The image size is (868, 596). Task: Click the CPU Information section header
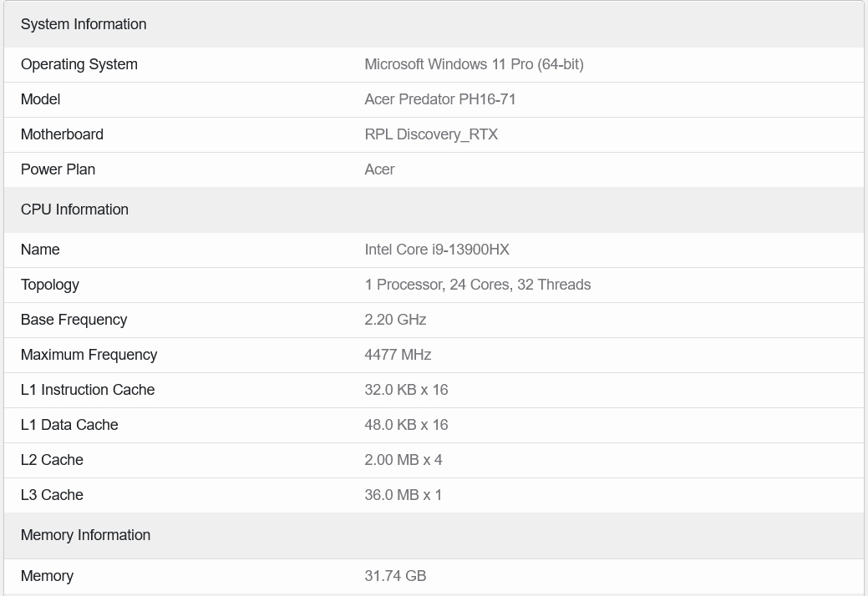coord(74,210)
